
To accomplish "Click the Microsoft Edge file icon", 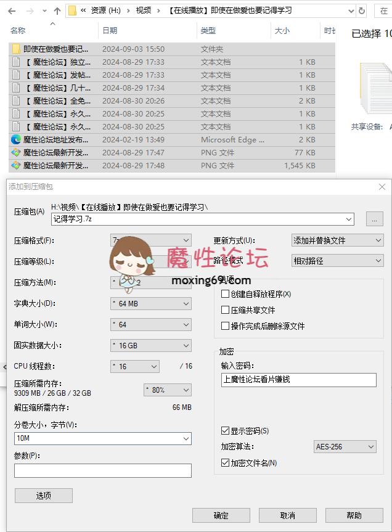I will coord(16,140).
